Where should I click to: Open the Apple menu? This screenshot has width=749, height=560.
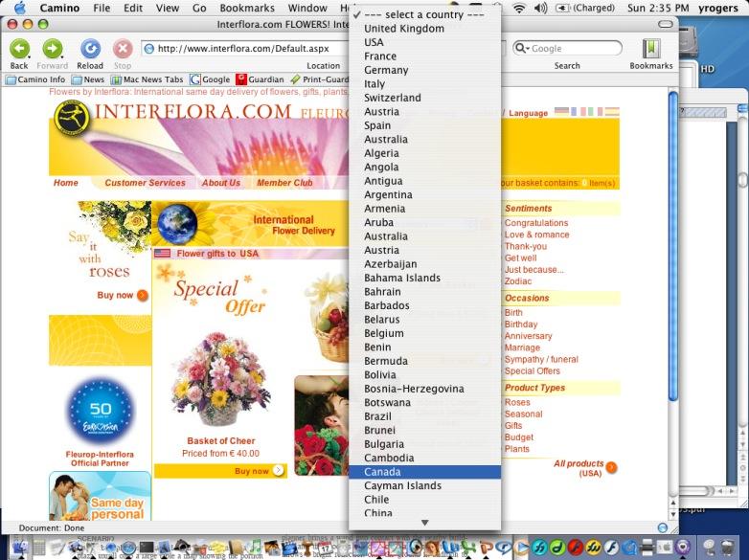[20, 8]
